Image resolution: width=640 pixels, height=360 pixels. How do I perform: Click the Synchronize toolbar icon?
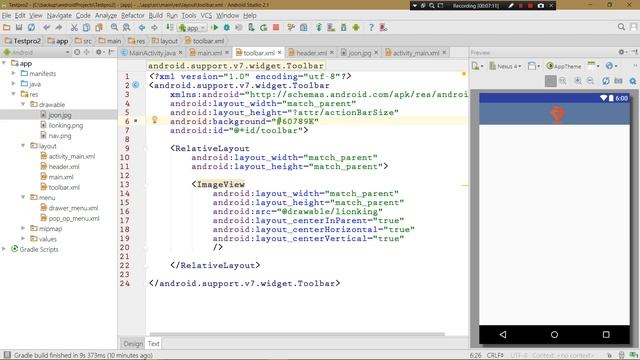31,28
